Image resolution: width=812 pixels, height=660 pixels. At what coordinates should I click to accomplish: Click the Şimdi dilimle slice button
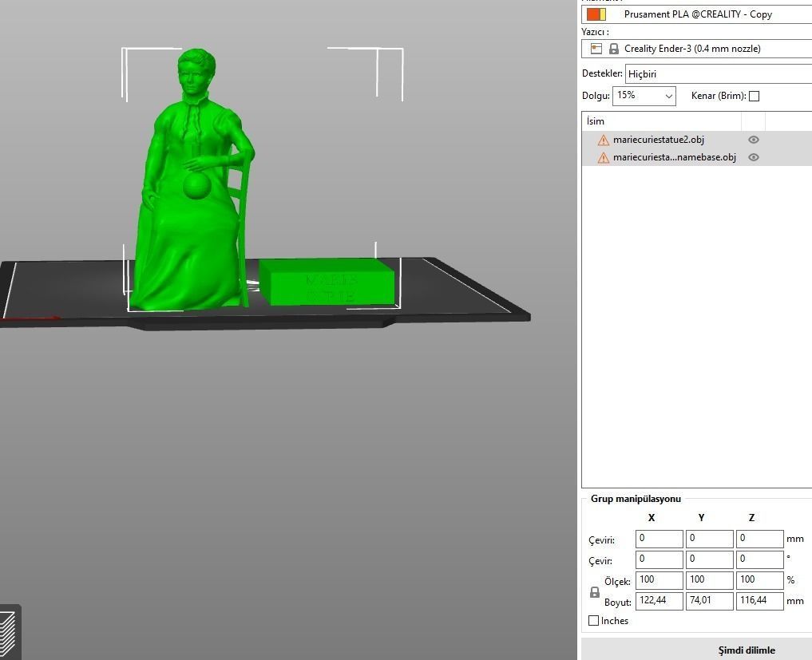696,650
